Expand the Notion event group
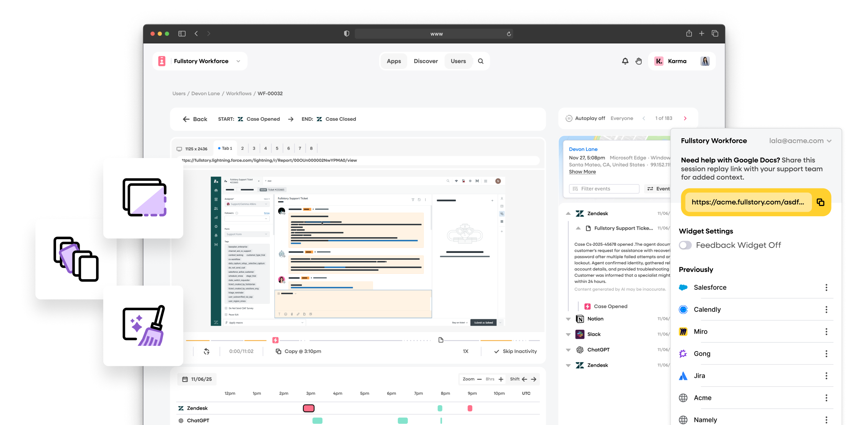 (x=568, y=319)
